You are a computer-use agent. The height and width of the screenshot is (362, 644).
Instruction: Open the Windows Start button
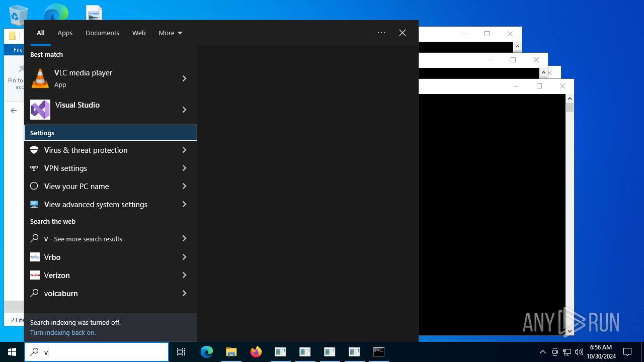12,352
